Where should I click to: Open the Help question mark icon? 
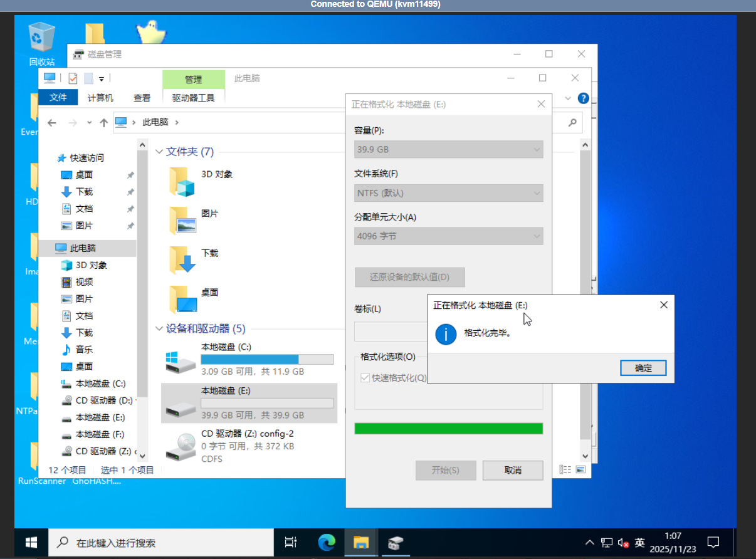point(583,98)
